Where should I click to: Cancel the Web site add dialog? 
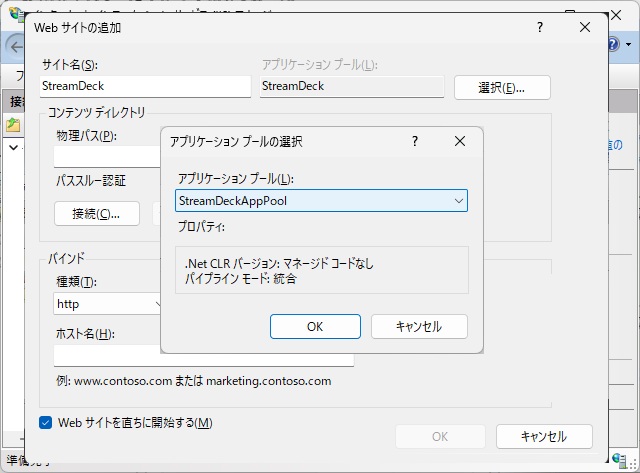[544, 436]
